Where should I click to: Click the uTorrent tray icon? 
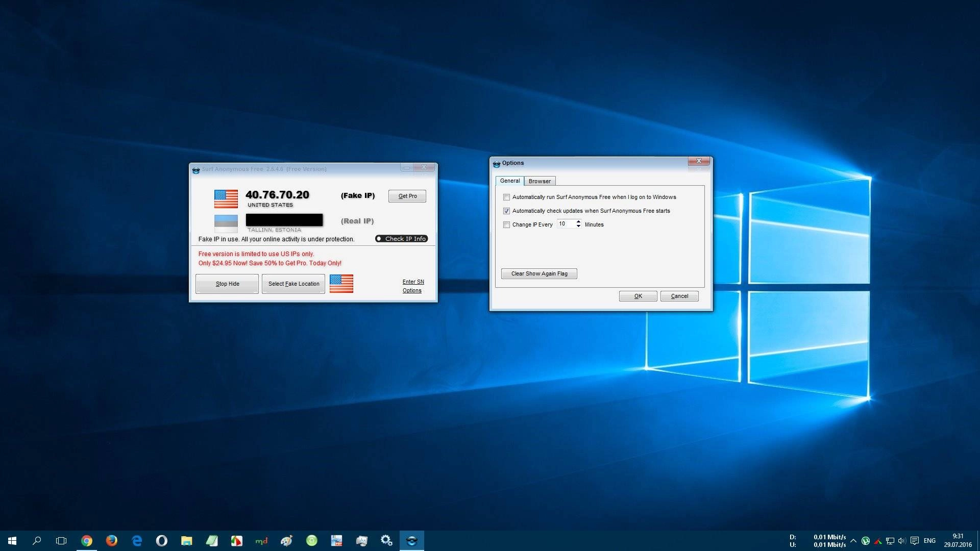[x=866, y=541]
